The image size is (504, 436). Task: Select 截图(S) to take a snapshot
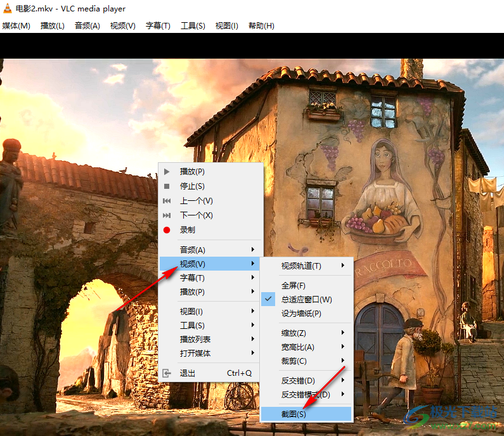coord(306,414)
